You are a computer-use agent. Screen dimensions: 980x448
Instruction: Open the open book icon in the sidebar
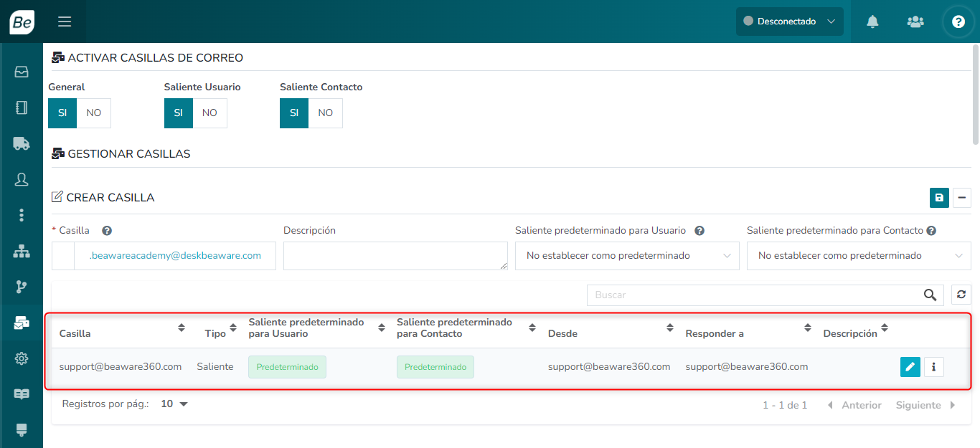[22, 394]
